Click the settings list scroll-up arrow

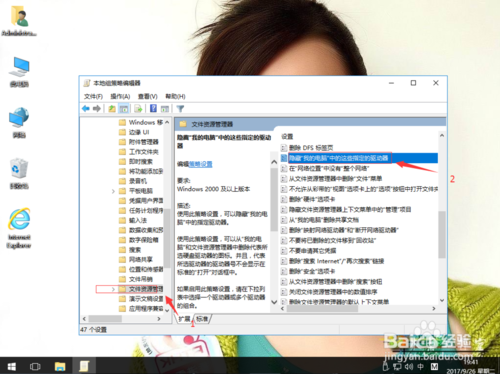442,135
